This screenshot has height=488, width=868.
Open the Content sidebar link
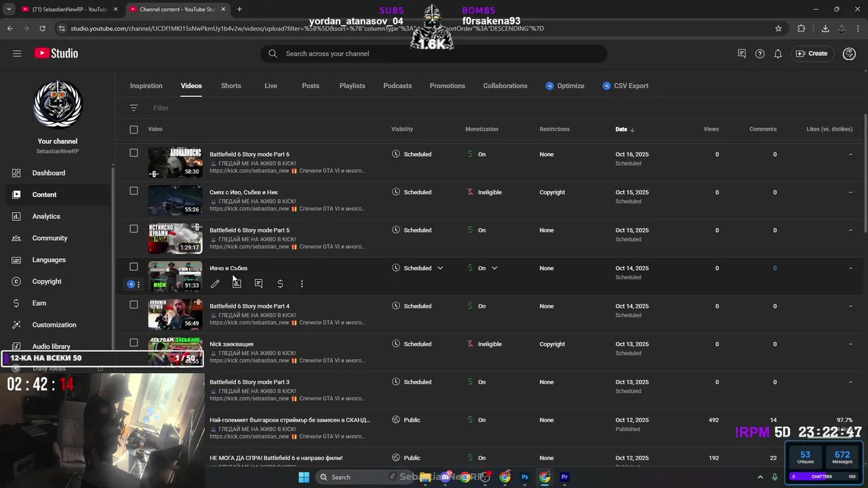(57, 195)
